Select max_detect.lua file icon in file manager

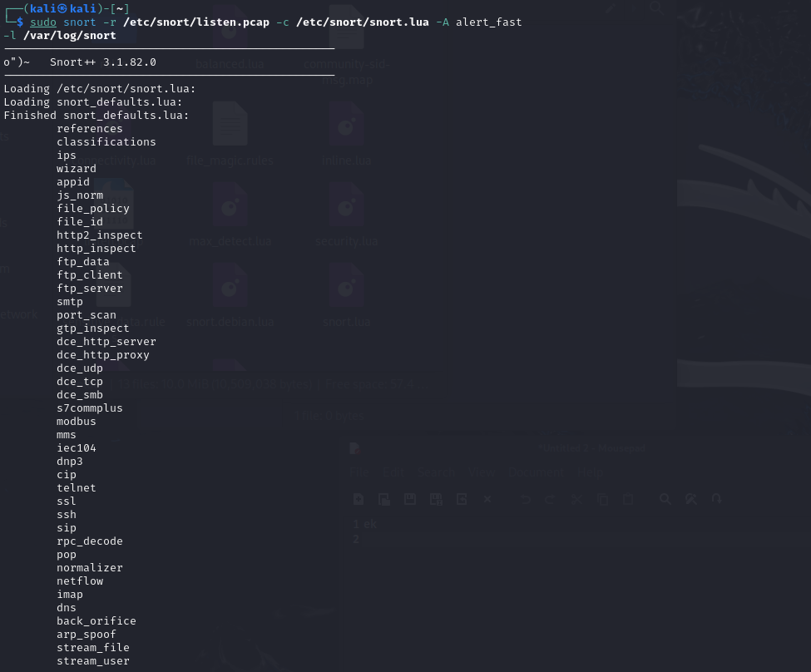230,205
